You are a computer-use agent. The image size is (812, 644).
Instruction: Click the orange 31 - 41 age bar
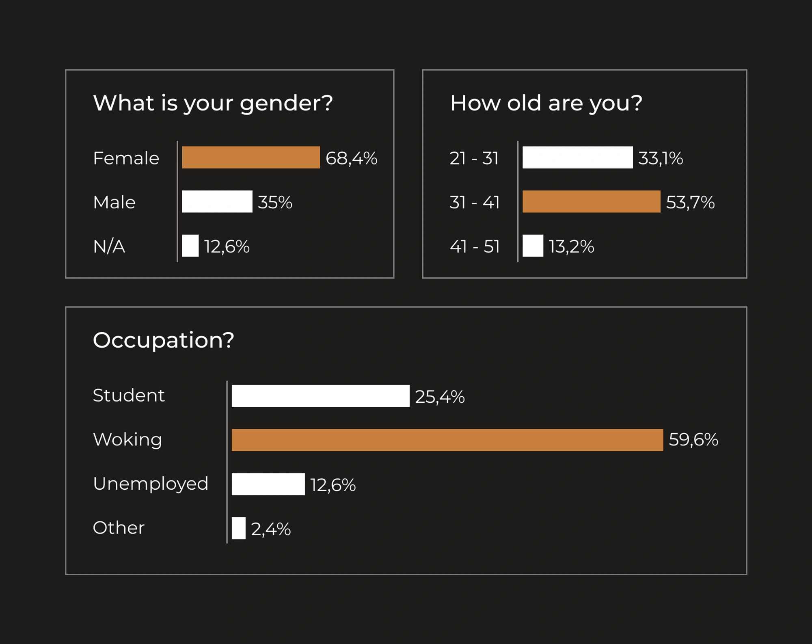(592, 201)
